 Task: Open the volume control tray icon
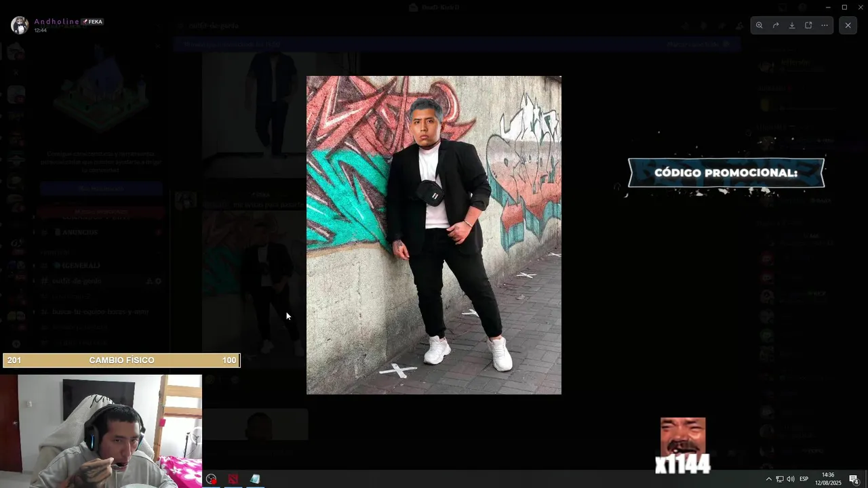coord(791,479)
